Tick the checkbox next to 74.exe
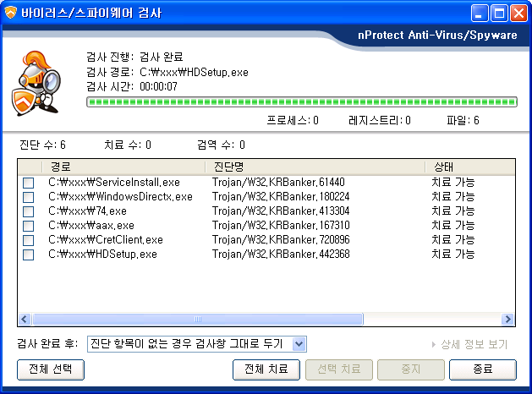532x394 pixels. click(x=28, y=211)
